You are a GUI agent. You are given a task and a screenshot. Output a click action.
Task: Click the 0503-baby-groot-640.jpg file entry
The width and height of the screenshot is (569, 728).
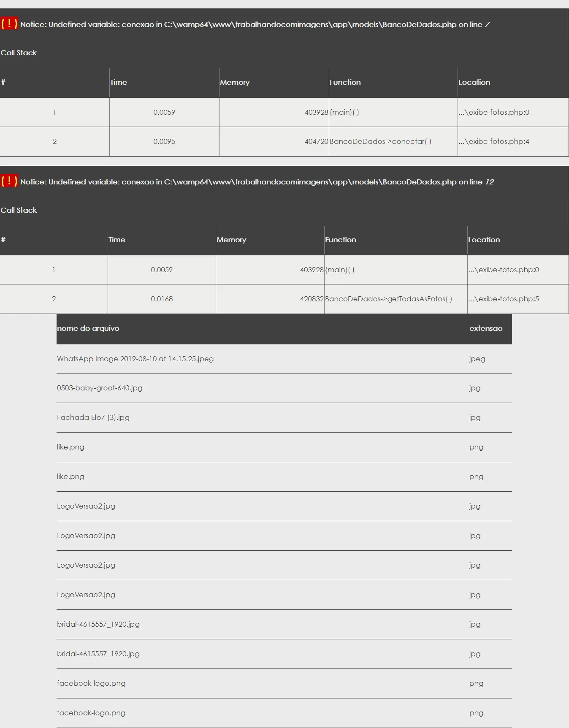[100, 388]
